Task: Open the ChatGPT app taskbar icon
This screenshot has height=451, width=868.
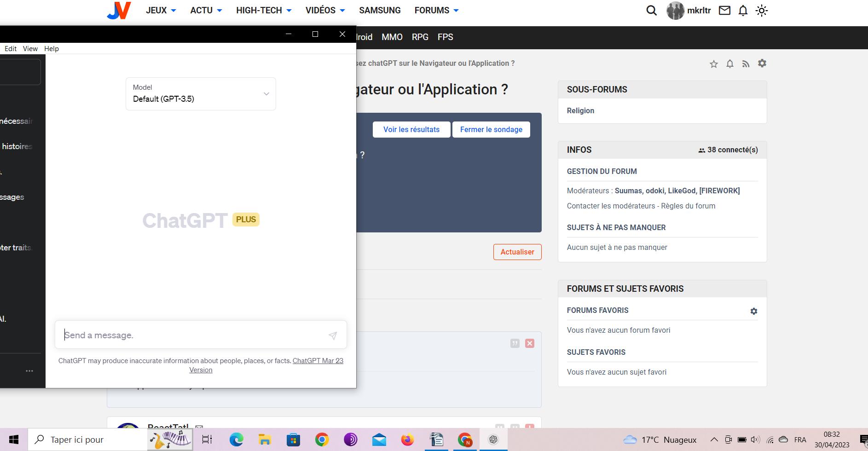Action: (493, 439)
